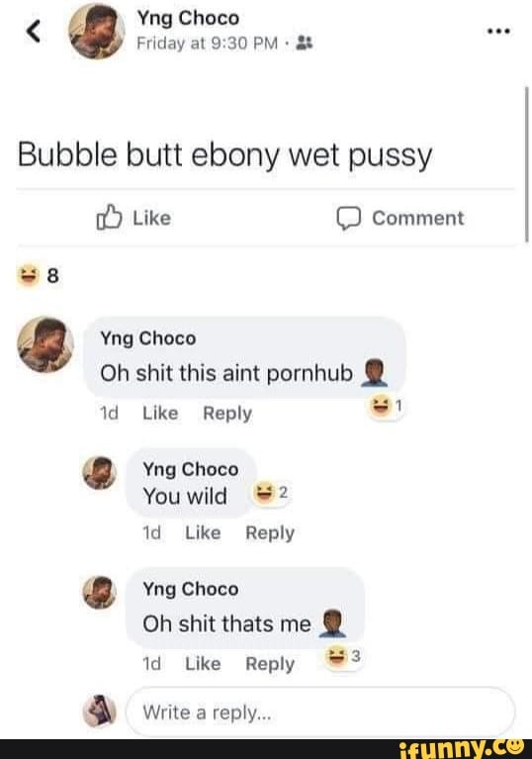Reply to the "Oh shit this aint pornhub" comment

click(x=227, y=414)
